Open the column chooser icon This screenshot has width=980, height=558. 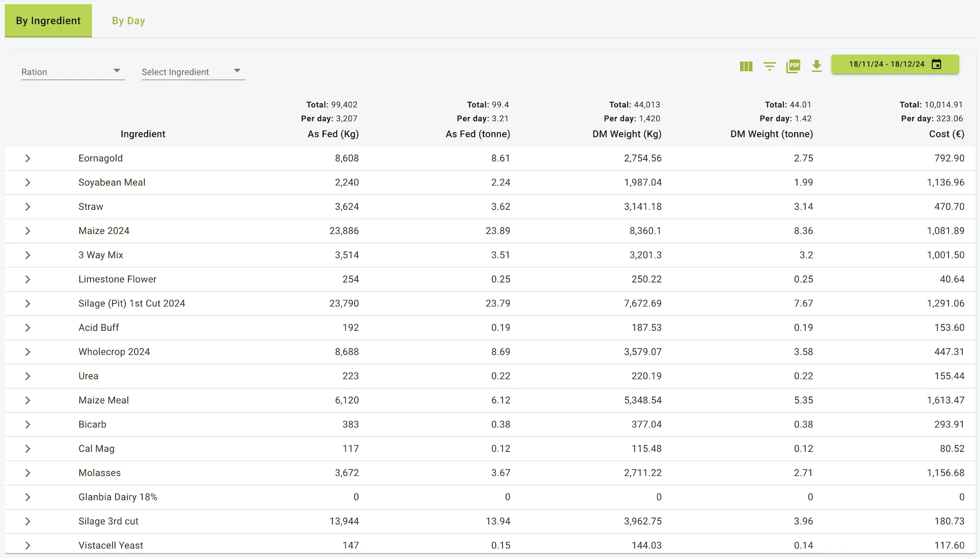click(746, 66)
